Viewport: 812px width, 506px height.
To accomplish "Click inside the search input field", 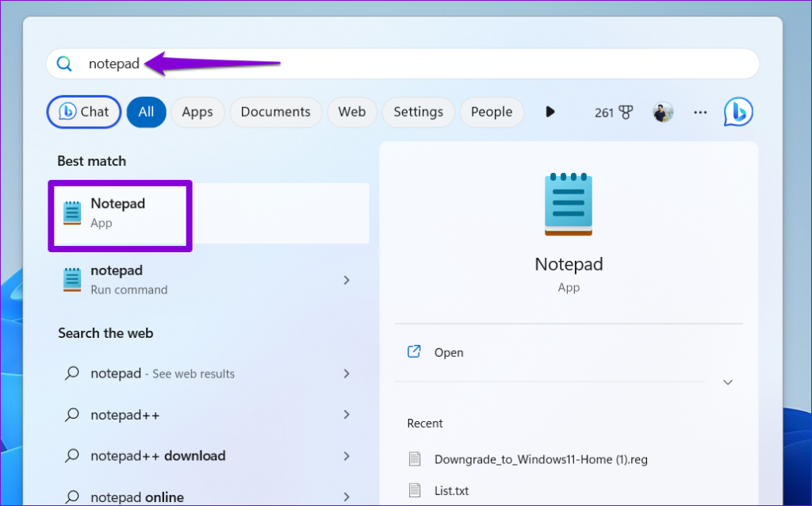I will tap(238, 63).
